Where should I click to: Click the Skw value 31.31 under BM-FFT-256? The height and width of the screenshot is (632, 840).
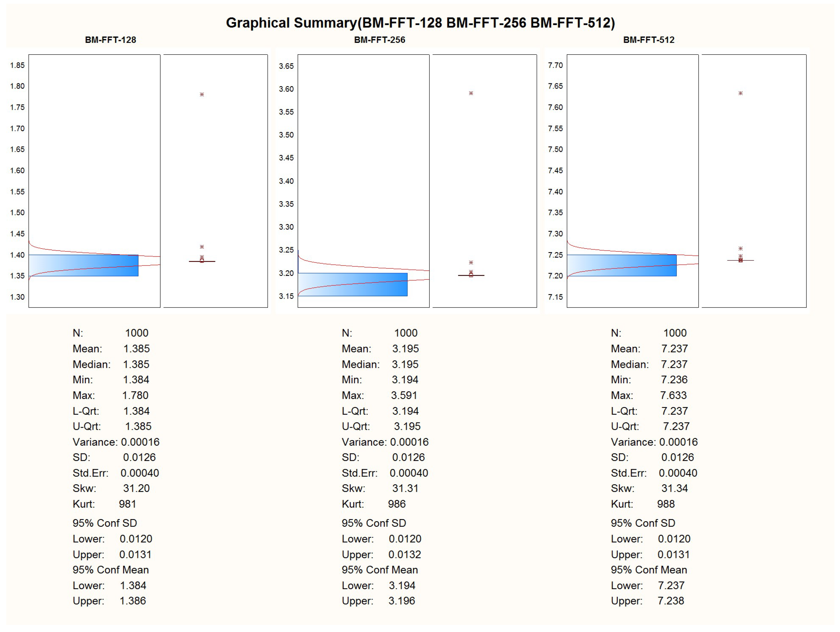tap(405, 489)
